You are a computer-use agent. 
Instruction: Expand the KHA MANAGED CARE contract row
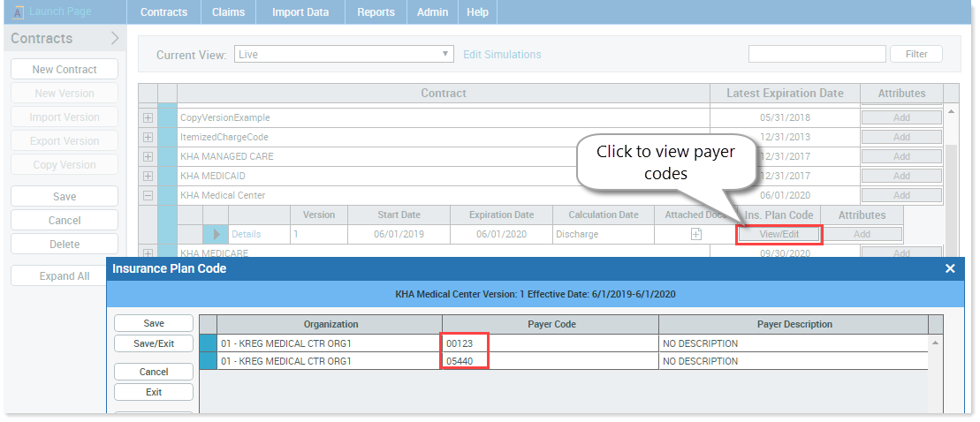148,156
